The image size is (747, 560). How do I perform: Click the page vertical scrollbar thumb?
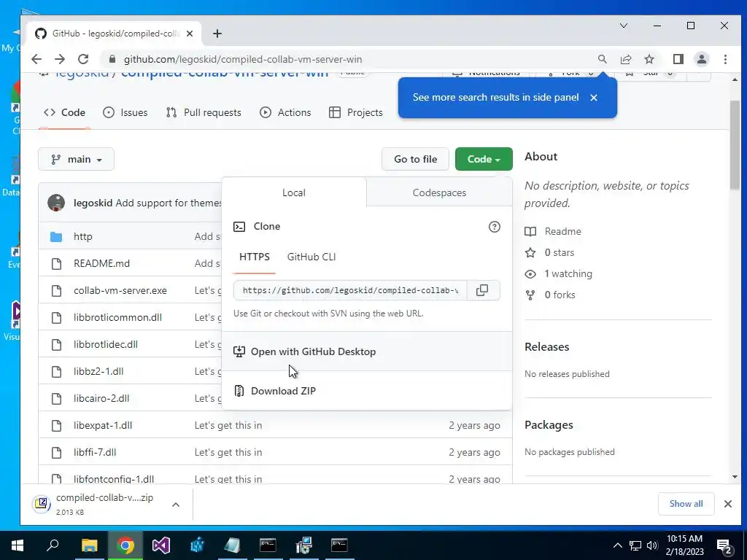pos(735,145)
